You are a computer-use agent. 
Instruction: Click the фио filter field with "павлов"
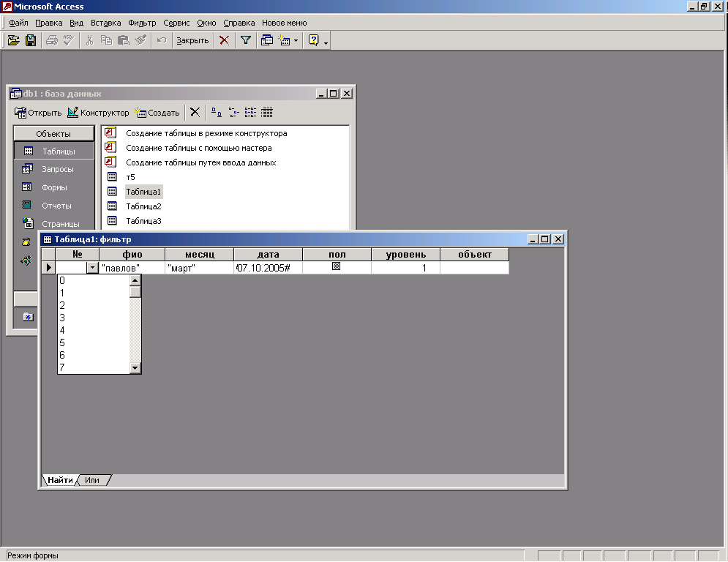click(132, 268)
